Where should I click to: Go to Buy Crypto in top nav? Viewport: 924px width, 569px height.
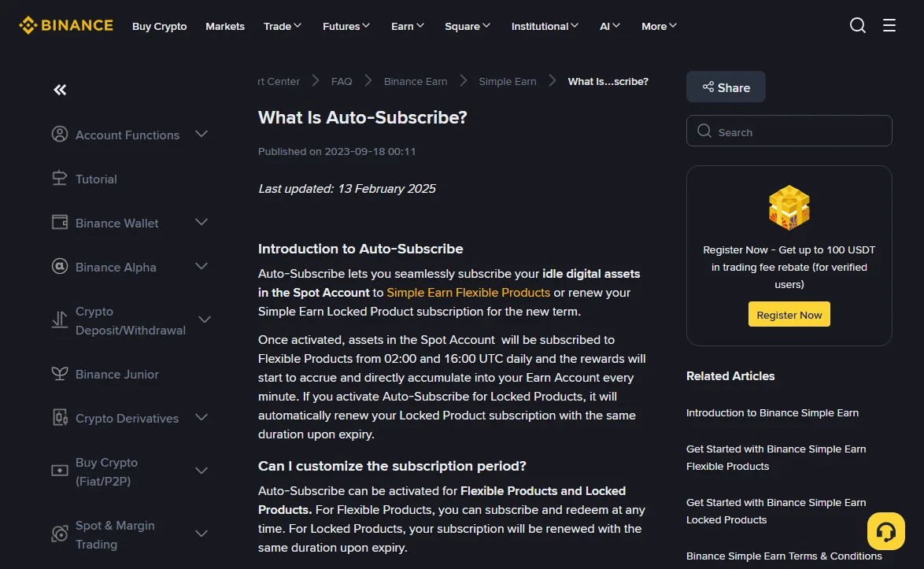(x=159, y=26)
